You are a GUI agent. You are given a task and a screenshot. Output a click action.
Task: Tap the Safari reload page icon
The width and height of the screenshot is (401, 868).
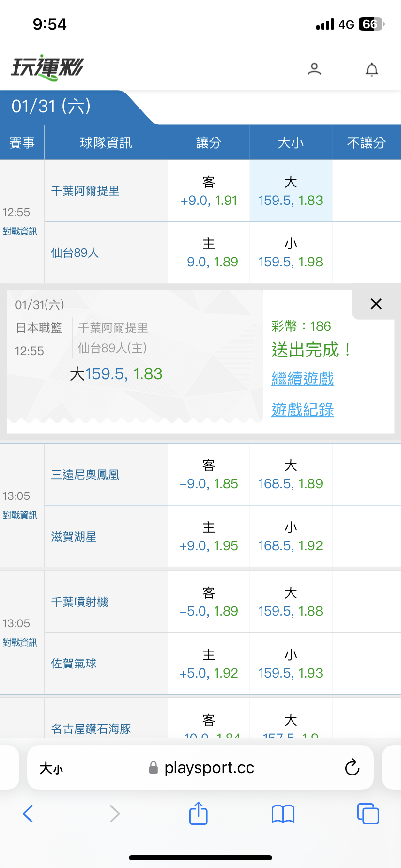point(352,767)
